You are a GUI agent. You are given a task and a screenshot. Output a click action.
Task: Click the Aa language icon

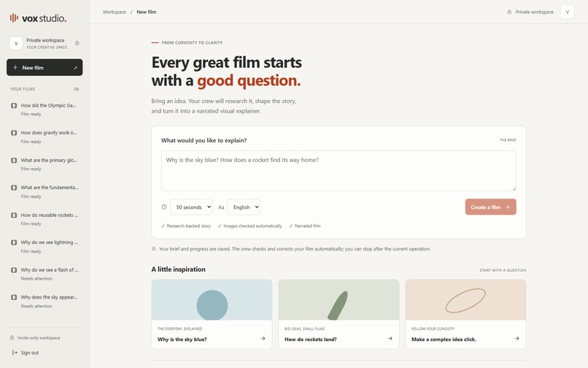221,207
